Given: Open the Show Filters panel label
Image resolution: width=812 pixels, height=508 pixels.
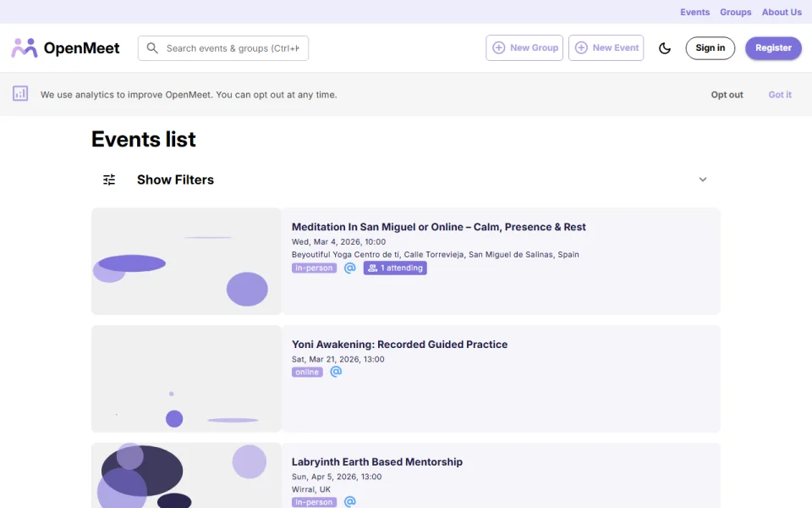Looking at the screenshot, I should click(175, 179).
